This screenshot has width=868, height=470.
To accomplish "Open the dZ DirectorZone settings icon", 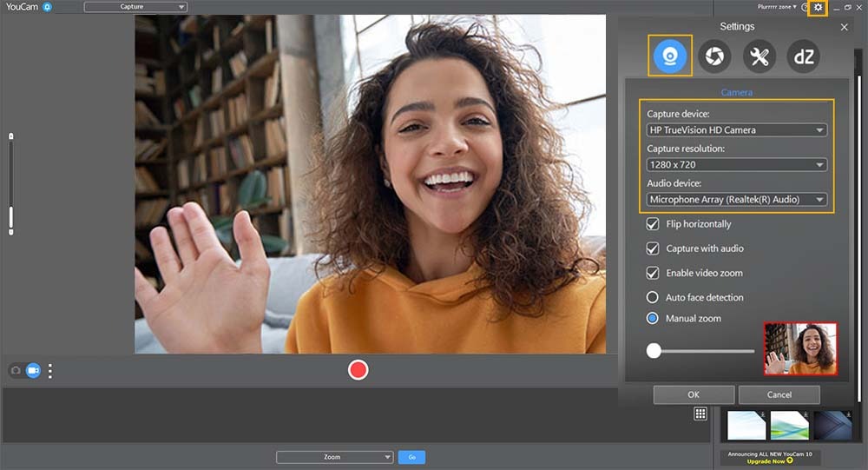I will 804,56.
